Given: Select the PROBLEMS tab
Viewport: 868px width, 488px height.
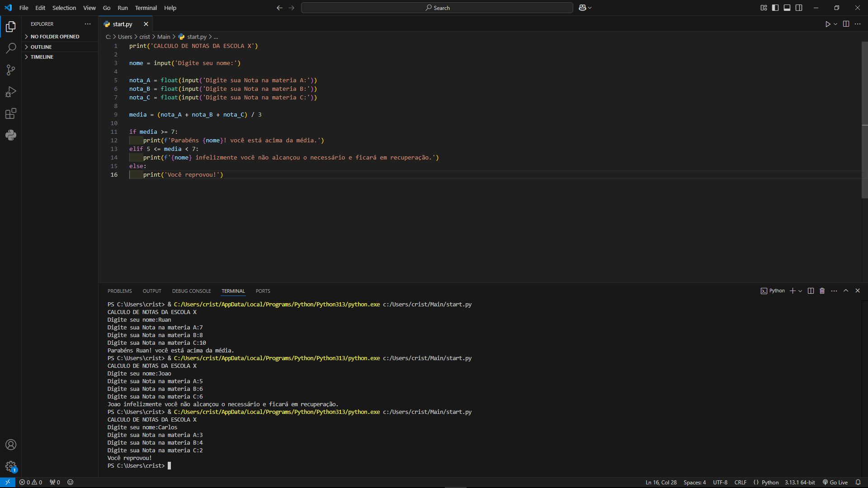Looking at the screenshot, I should pyautogui.click(x=120, y=291).
